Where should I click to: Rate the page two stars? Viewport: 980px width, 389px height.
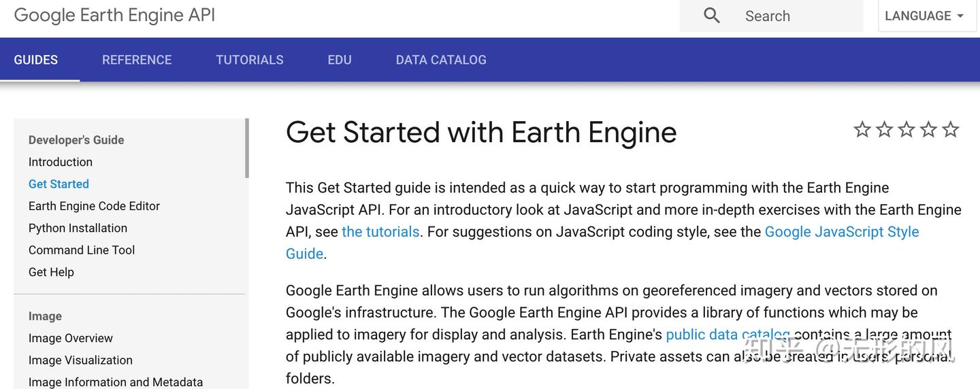tap(884, 129)
